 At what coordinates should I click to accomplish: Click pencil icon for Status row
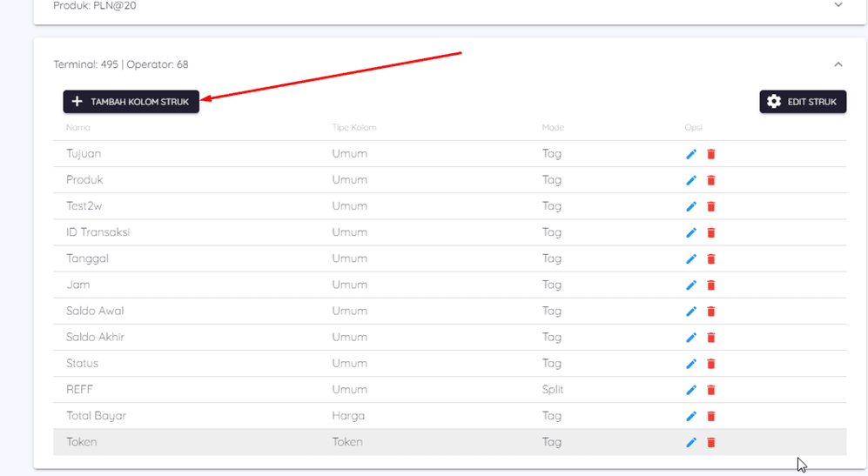click(x=691, y=363)
